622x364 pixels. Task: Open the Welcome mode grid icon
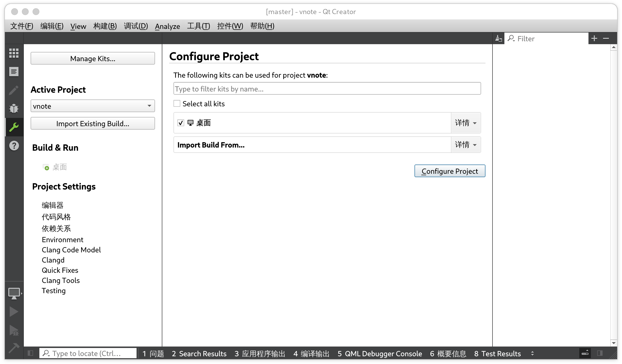(14, 53)
